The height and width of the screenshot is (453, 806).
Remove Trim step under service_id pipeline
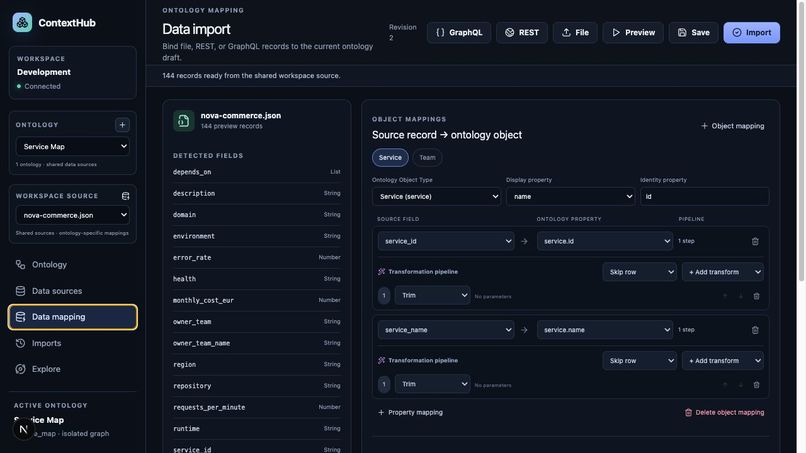(757, 296)
